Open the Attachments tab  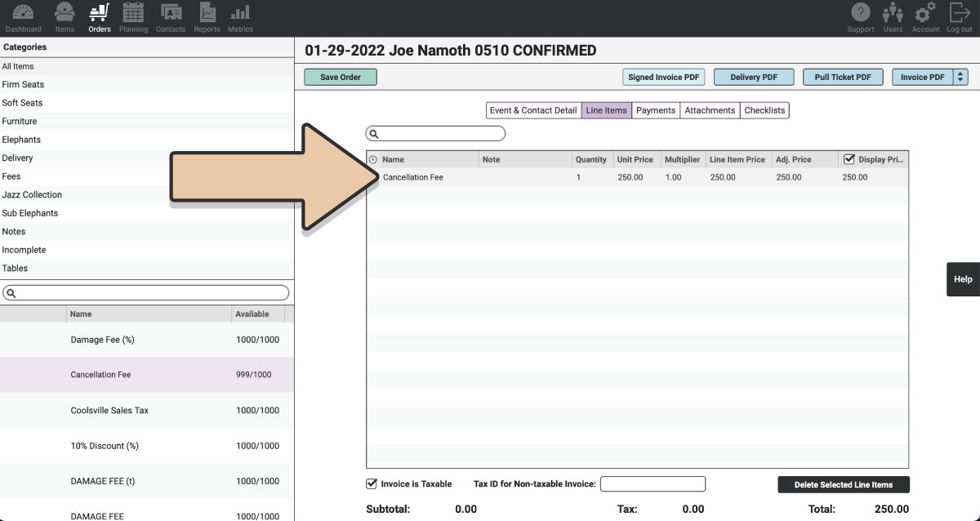[x=710, y=110]
